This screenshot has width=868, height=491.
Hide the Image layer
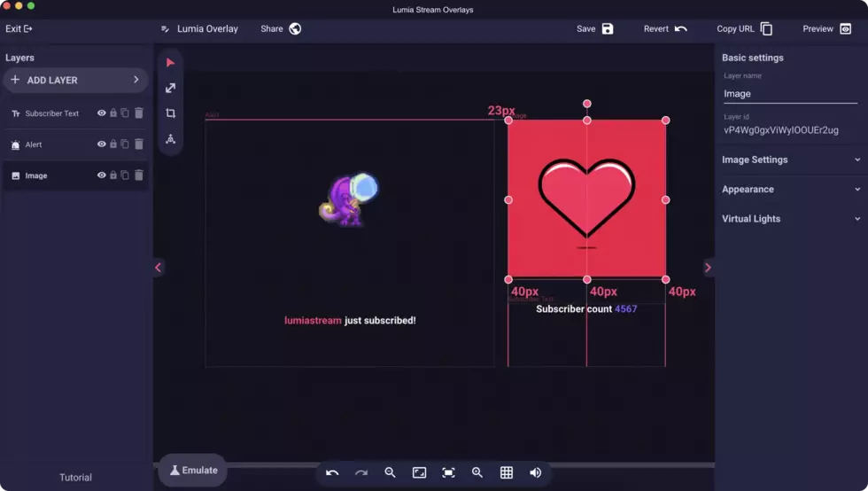[x=101, y=175]
